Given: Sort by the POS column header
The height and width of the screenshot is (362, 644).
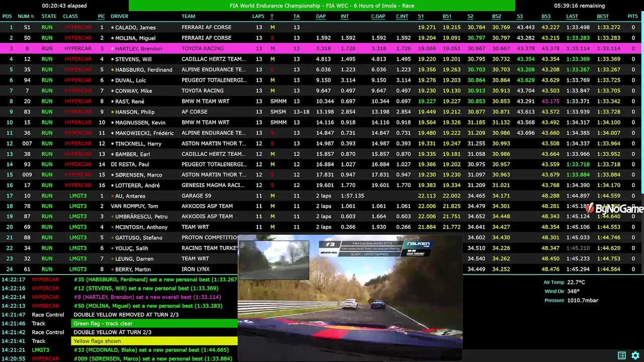Looking at the screenshot, I should tap(7, 17).
